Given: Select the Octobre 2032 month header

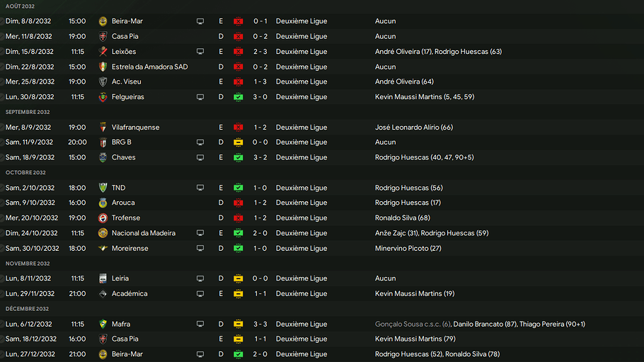Looking at the screenshot, I should click(x=25, y=172).
